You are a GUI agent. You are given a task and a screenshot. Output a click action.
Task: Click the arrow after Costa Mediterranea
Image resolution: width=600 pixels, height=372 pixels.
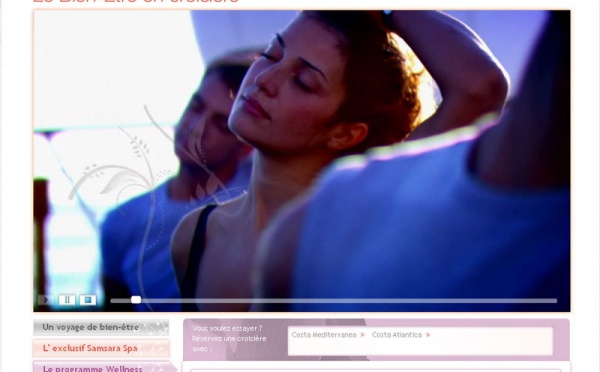(x=363, y=335)
